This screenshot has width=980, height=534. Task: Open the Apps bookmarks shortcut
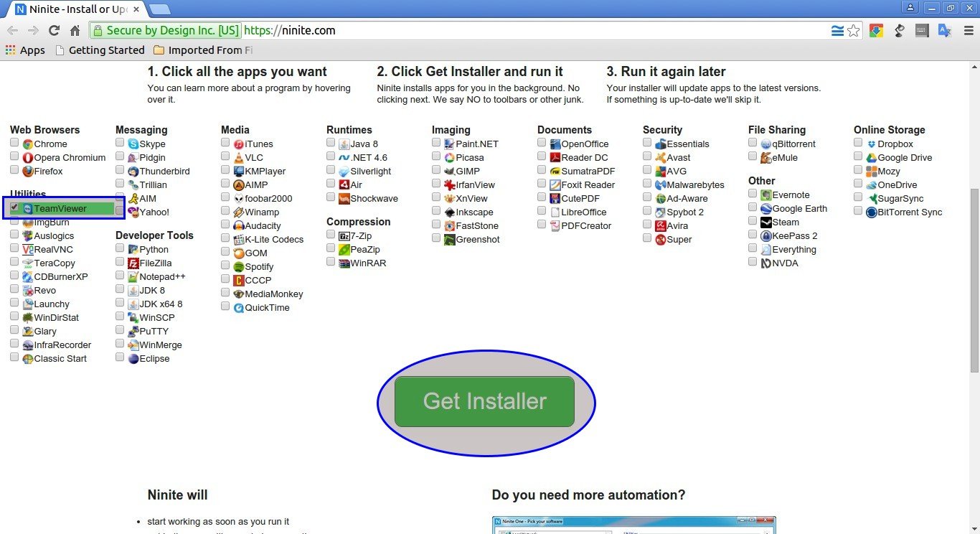[x=25, y=50]
